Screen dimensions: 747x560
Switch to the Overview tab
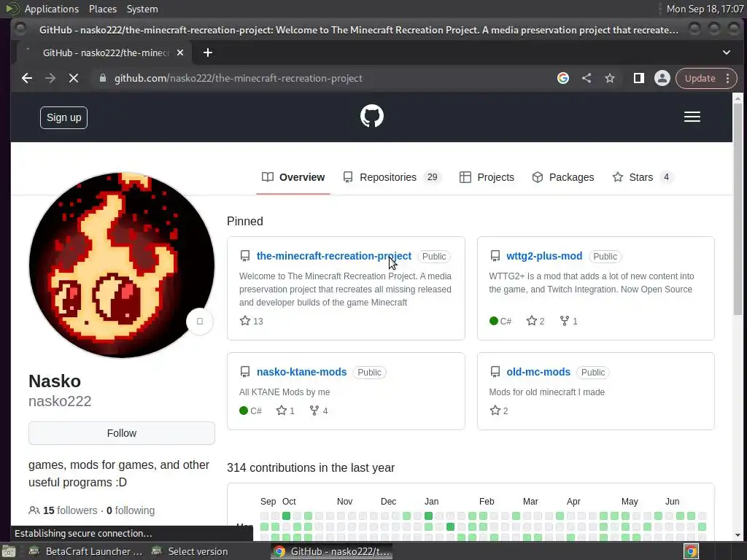click(x=293, y=177)
